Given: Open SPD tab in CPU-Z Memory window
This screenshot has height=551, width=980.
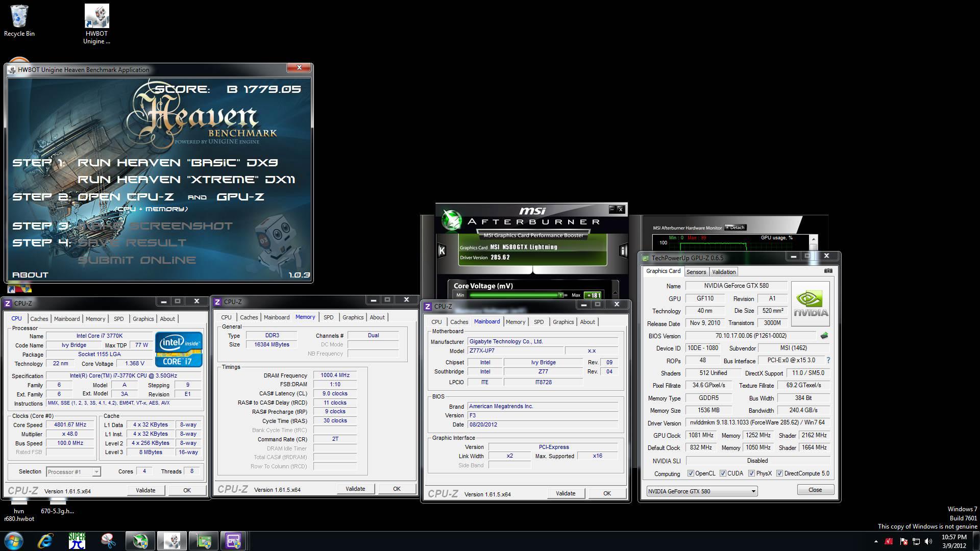Looking at the screenshot, I should tap(328, 317).
